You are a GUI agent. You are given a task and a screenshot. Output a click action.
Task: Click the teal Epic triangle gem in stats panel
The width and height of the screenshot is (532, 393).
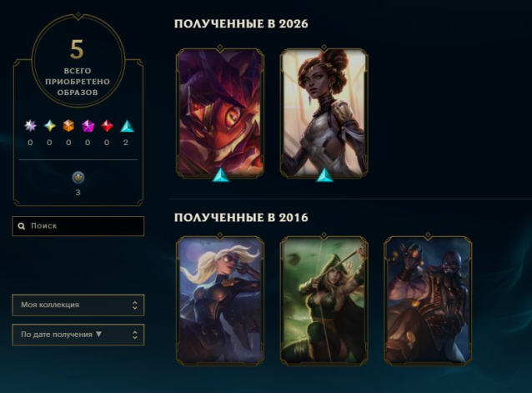(127, 126)
